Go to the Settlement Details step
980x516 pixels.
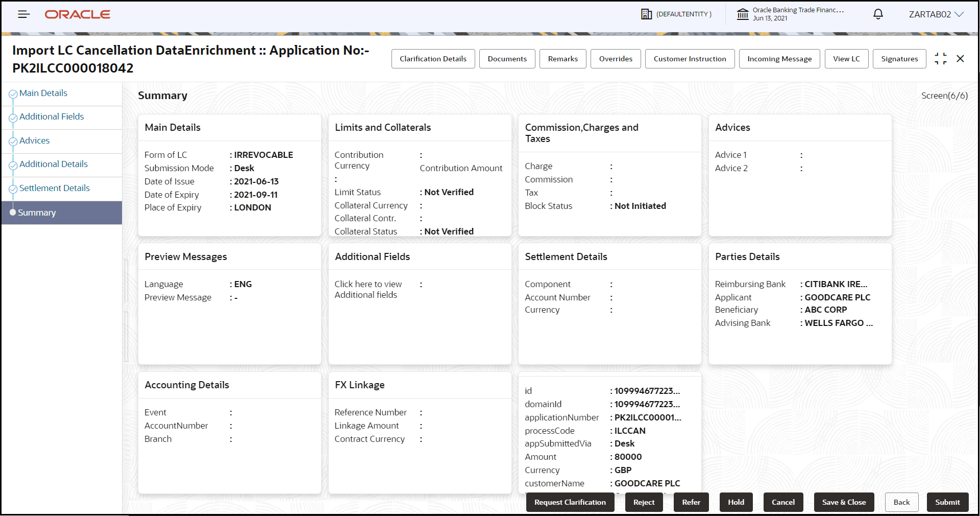[x=55, y=189]
